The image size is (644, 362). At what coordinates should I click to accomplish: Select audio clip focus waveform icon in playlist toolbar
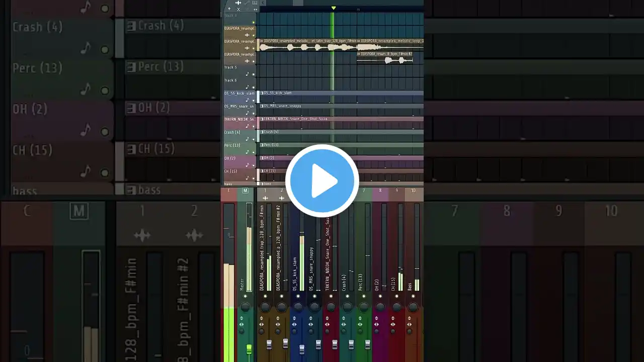pyautogui.click(x=238, y=3)
